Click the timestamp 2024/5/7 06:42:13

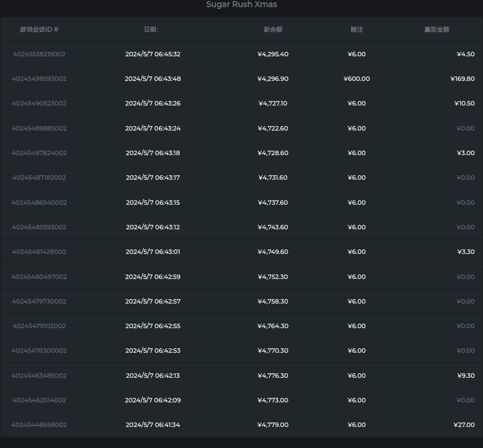coord(153,376)
